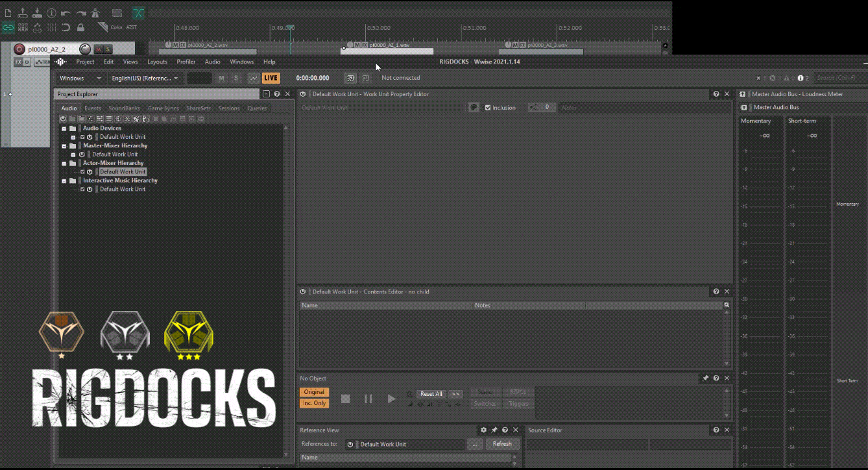Image resolution: width=868 pixels, height=470 pixels.
Task: Toggle the Inclusion checkbox
Action: click(x=488, y=108)
